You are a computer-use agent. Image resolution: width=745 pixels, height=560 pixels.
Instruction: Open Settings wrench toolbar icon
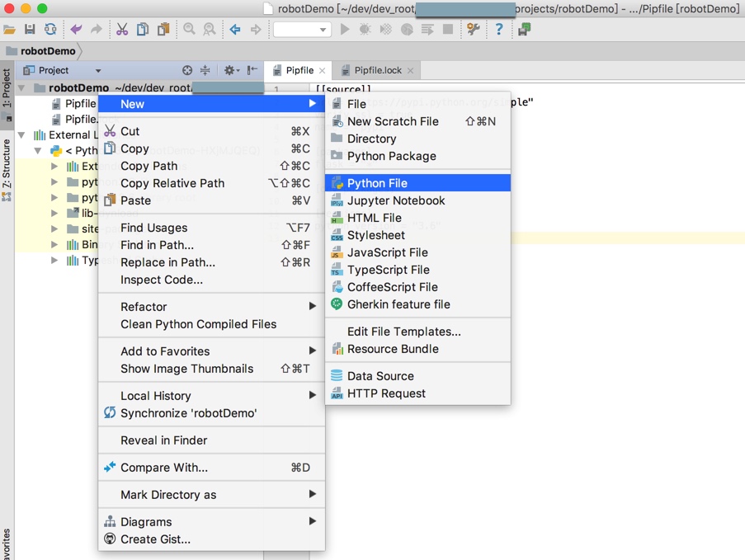coord(474,30)
